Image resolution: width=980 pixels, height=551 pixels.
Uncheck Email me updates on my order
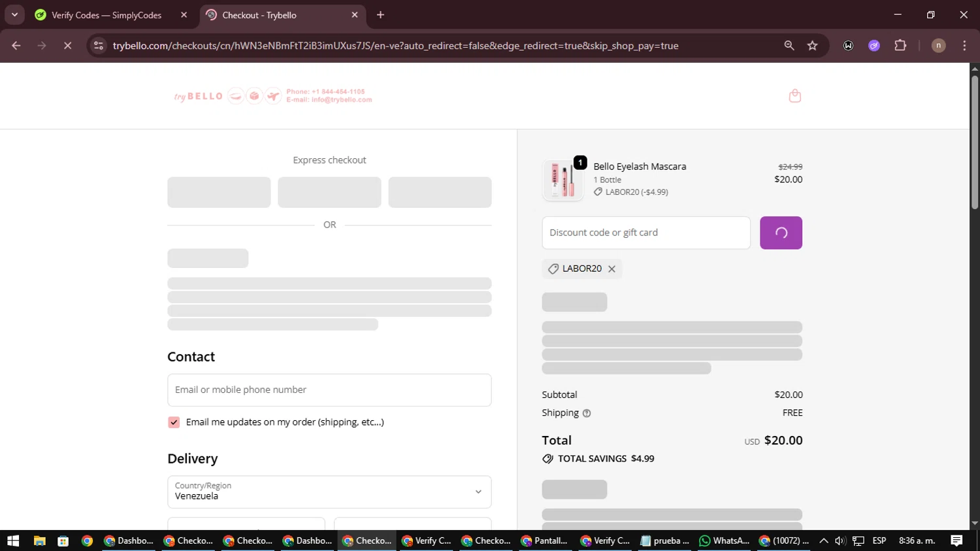click(174, 422)
